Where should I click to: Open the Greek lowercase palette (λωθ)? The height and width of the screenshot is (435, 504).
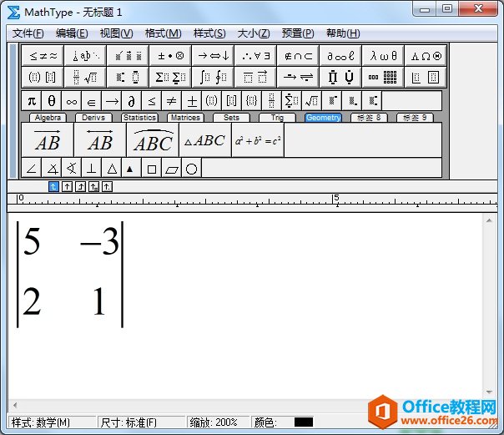384,56
